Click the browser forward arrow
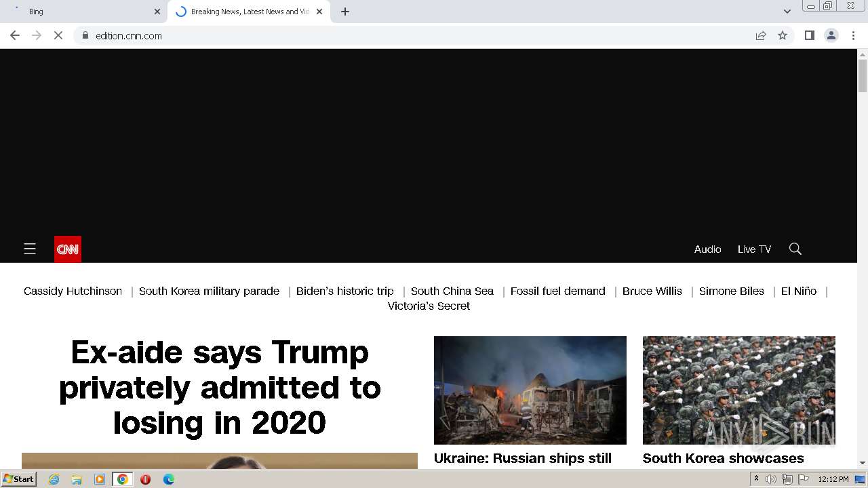 pos(37,35)
